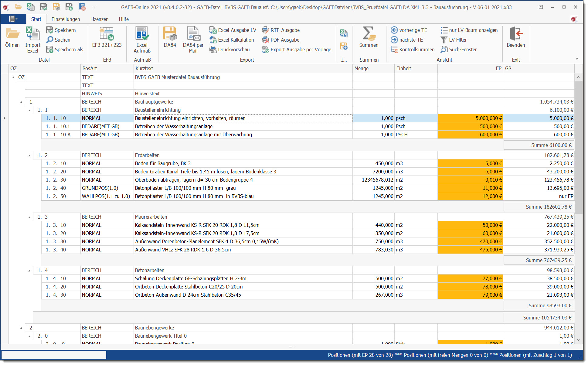Select Export Ausgabe per Vorlage
This screenshot has height=365, width=588.
(297, 49)
